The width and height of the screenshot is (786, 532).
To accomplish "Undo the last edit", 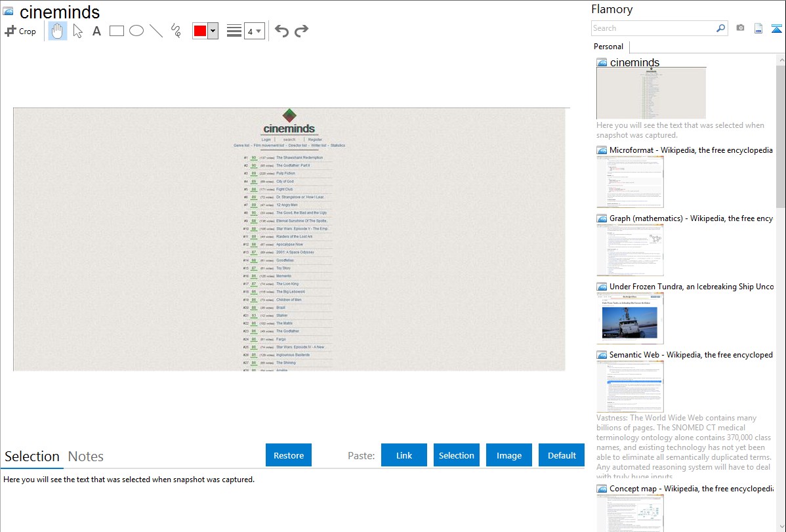I will click(281, 31).
